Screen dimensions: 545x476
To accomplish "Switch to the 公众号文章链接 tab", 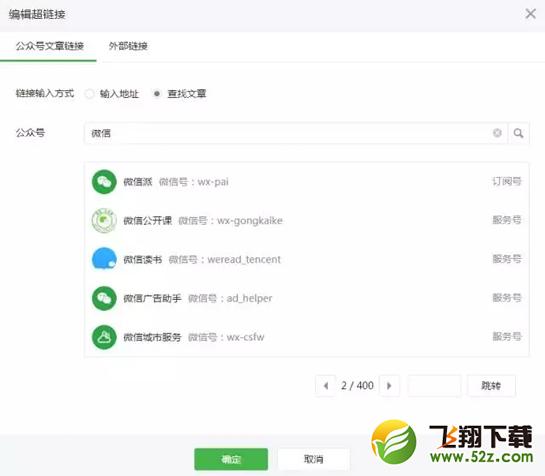I will [49, 46].
